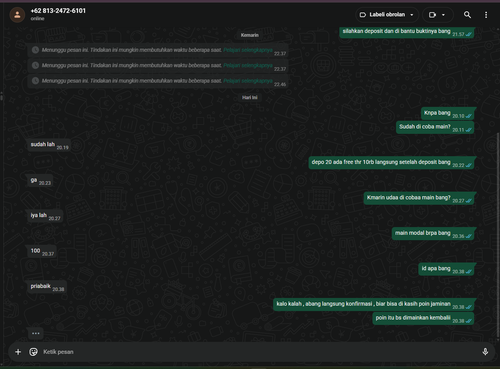Click read-receipt ticks on 'id apa bang'
Image resolution: width=500 pixels, height=369 pixels.
coord(469,271)
